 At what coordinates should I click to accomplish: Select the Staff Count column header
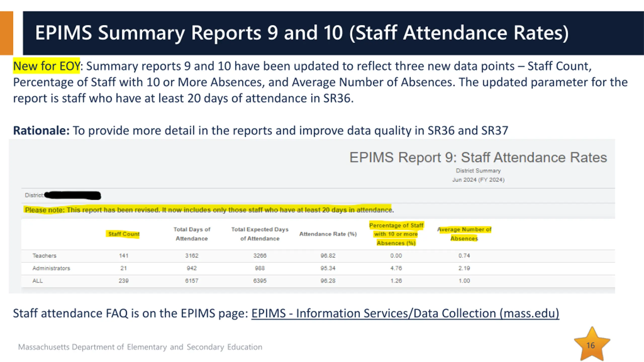click(x=124, y=234)
